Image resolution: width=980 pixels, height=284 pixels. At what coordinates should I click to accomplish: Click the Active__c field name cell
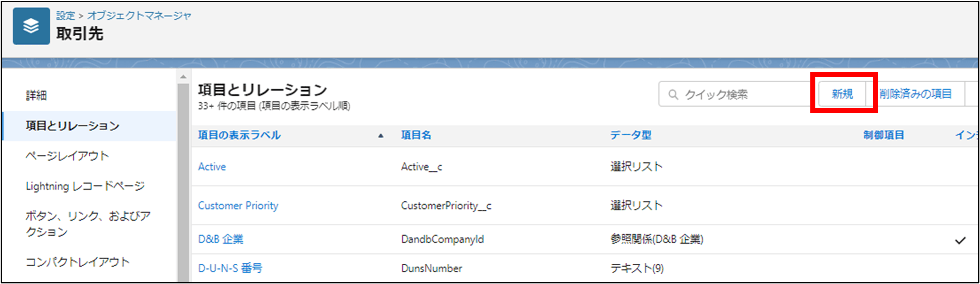click(422, 167)
